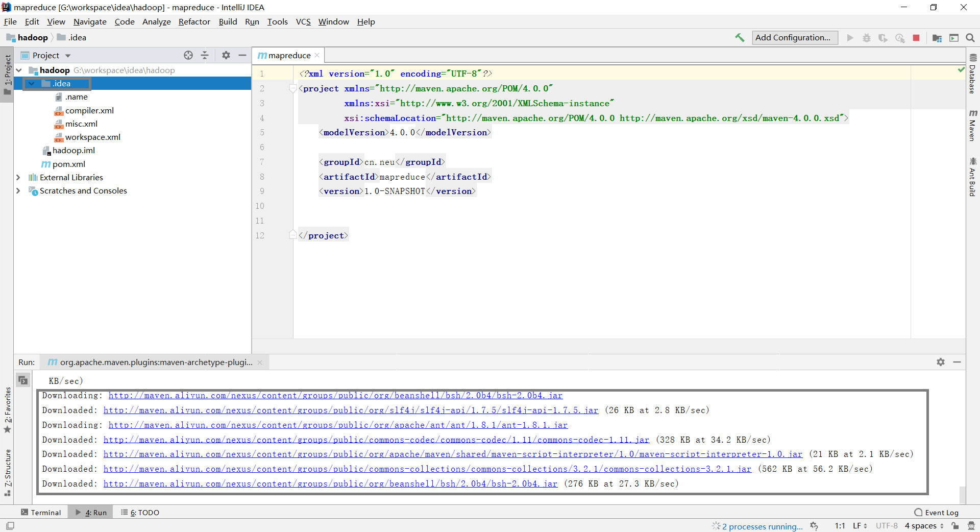The image size is (980, 532).
Task: Click the Build Project hammer icon
Action: point(740,38)
